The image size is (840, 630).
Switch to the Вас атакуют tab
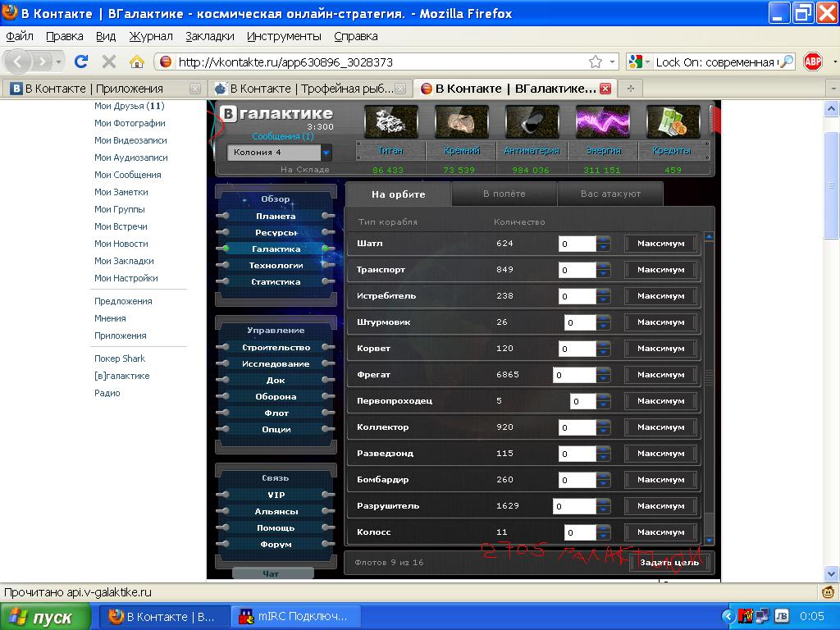coord(610,194)
